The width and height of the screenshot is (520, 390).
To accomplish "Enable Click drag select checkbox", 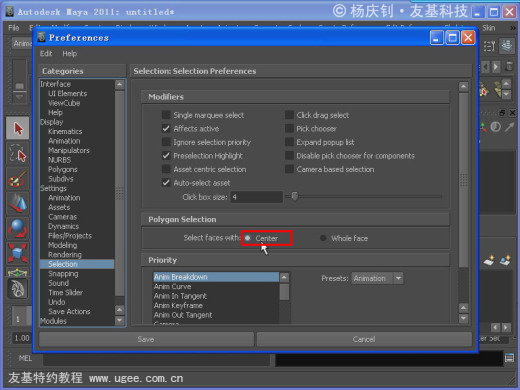I will [x=289, y=115].
